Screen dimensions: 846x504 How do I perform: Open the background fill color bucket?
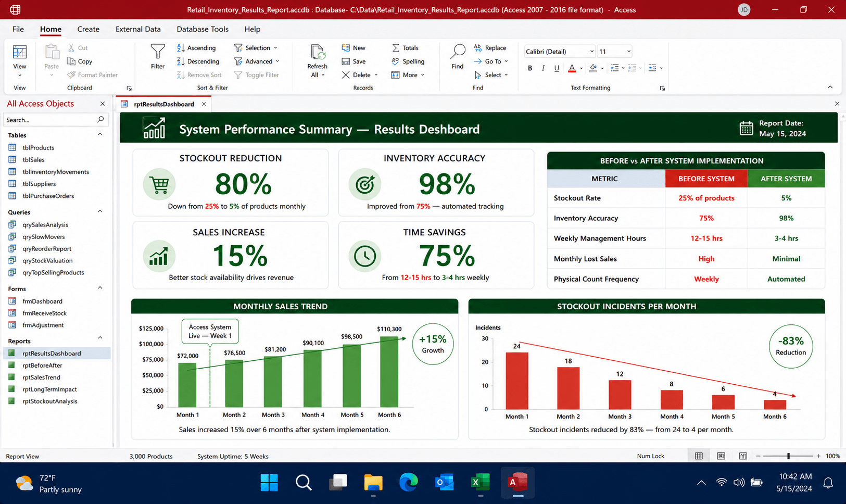coord(593,68)
